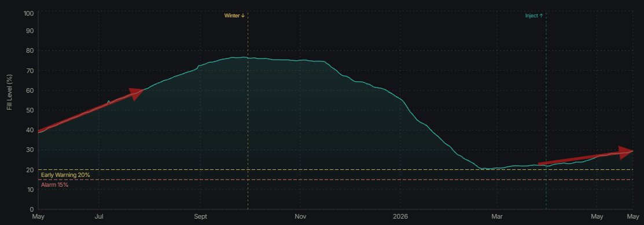Click the Inject ↑ marker label

(x=534, y=16)
